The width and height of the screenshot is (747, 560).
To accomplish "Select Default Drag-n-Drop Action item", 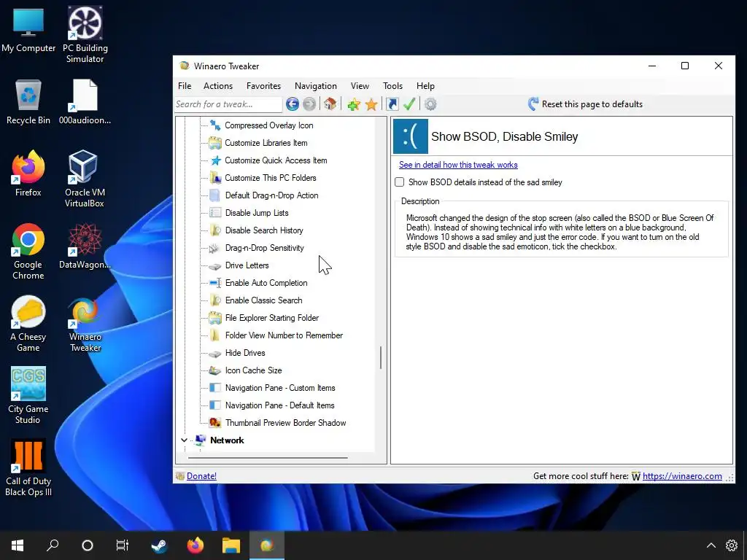I will (271, 195).
